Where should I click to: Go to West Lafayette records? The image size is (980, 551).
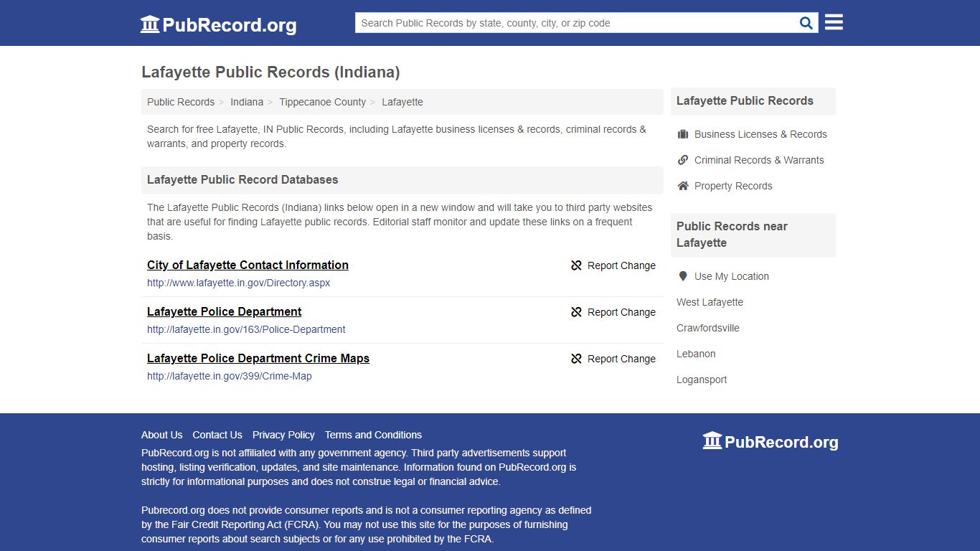(x=710, y=302)
